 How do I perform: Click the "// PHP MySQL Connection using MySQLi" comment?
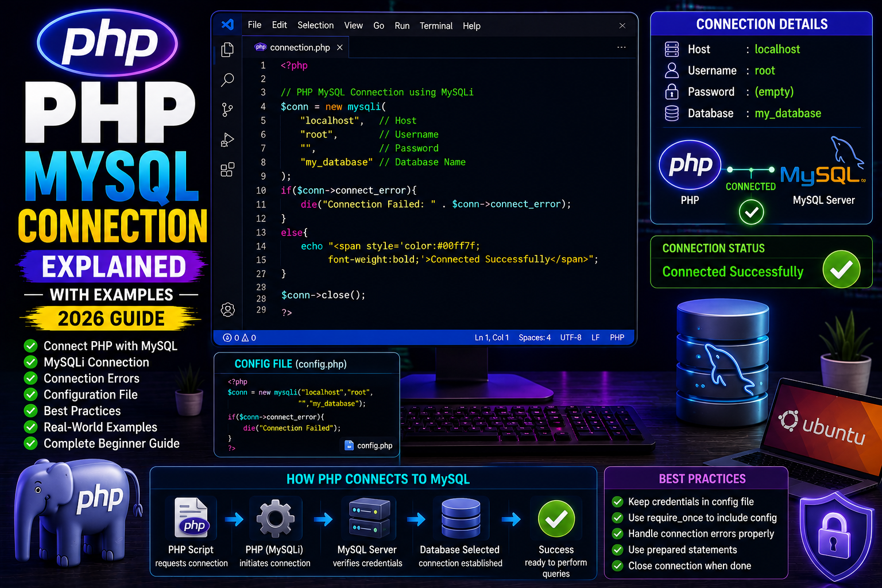tap(377, 92)
